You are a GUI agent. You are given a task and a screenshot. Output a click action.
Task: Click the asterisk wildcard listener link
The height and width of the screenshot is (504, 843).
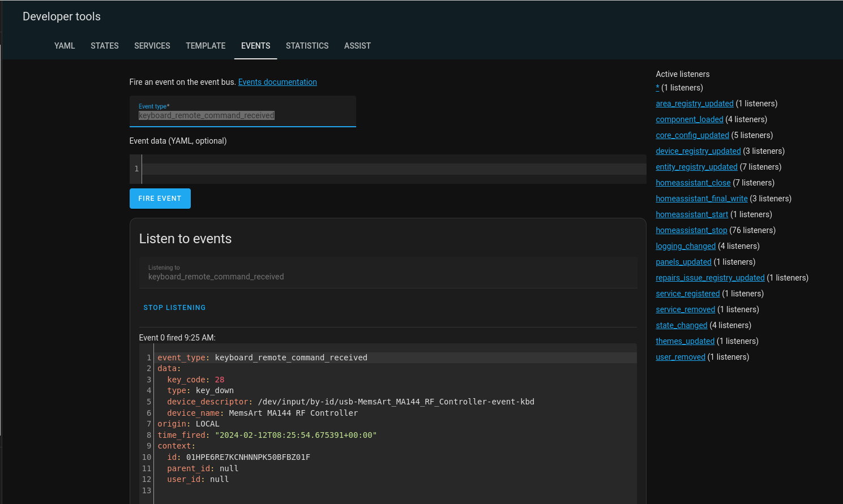[657, 88]
